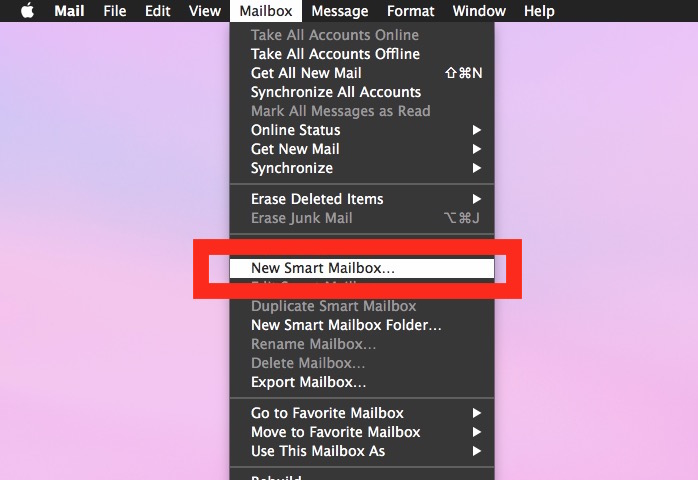Click the Erase Junk Mail entry
Viewport: 698px width, 480px height.
(362, 218)
